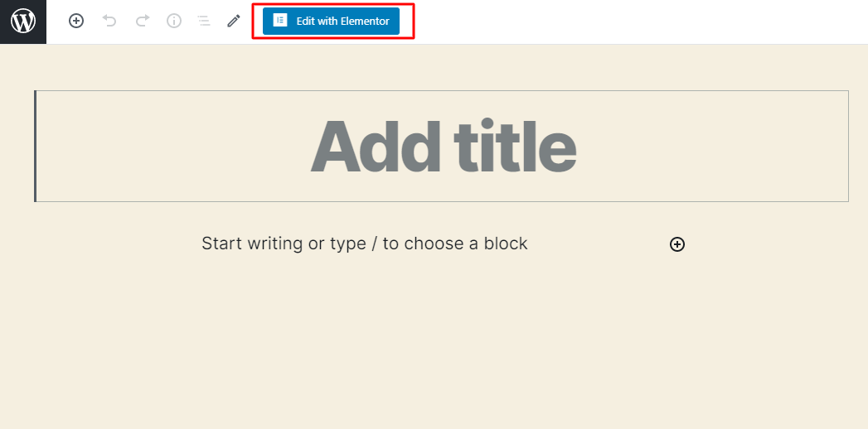Open the block inserter in top toolbar
Screen dimensions: 868x429
[76, 22]
